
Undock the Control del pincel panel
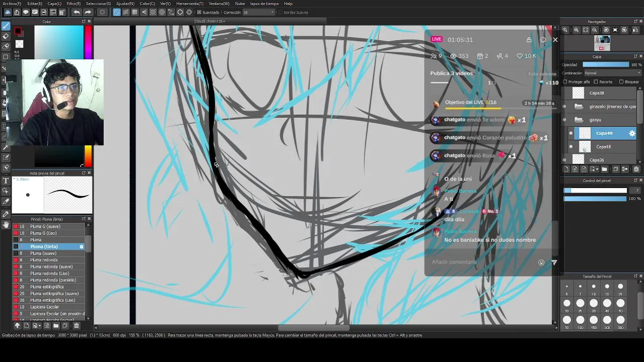[635, 180]
